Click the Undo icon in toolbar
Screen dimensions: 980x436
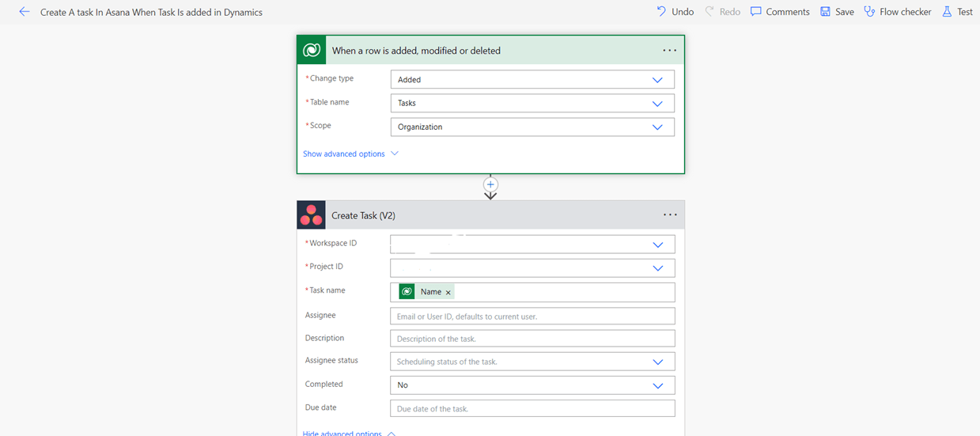tap(661, 12)
